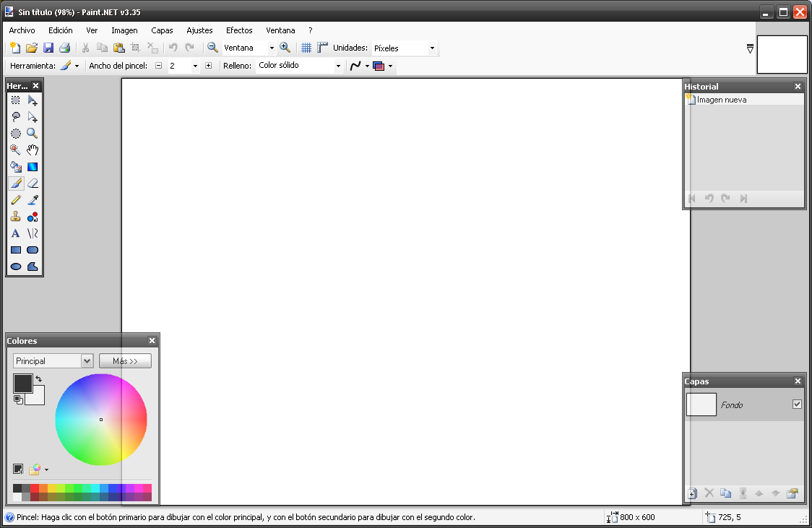Screen dimensions: 812x528
Task: Open layer properties in Capas panel
Action: click(792, 493)
